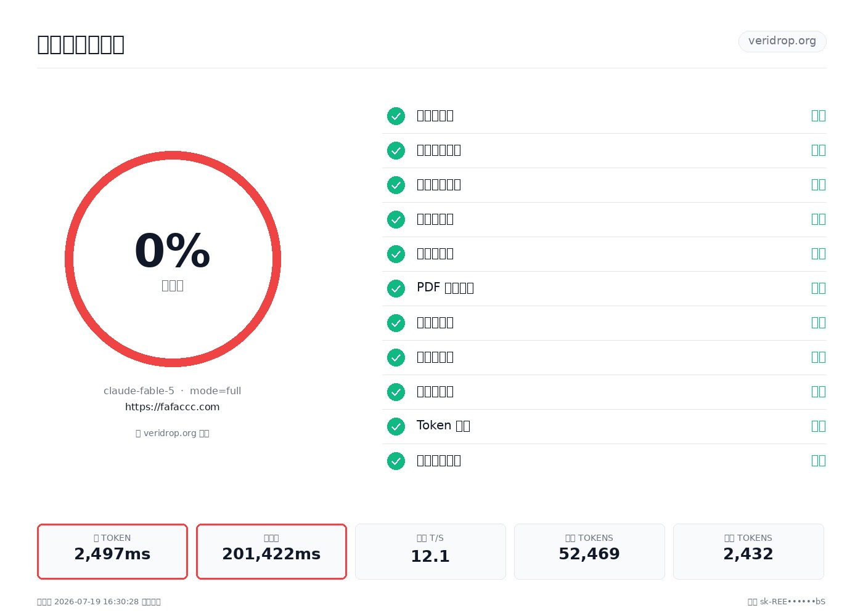Open the https://fafaccc.com link
This screenshot has height=616, width=863.
point(173,407)
